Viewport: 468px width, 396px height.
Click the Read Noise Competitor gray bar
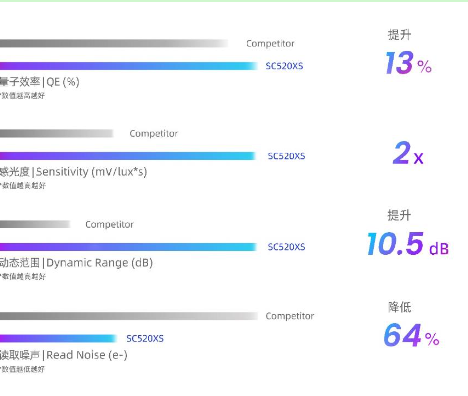tap(129, 316)
